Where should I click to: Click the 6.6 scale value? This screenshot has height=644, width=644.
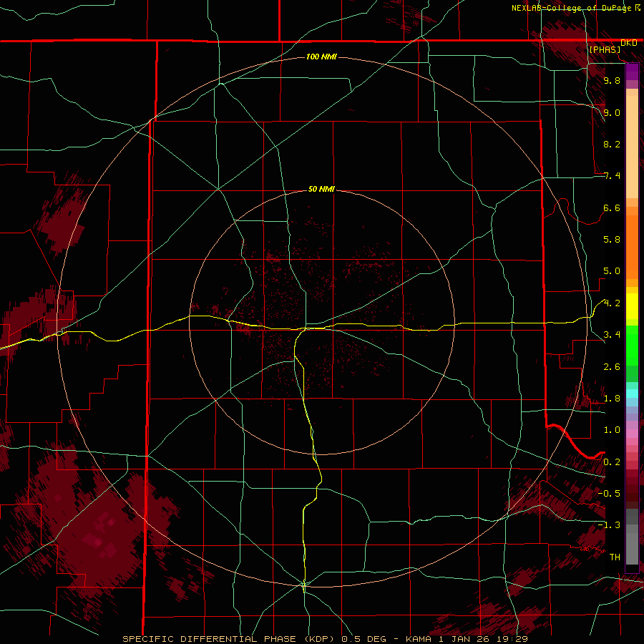click(612, 208)
